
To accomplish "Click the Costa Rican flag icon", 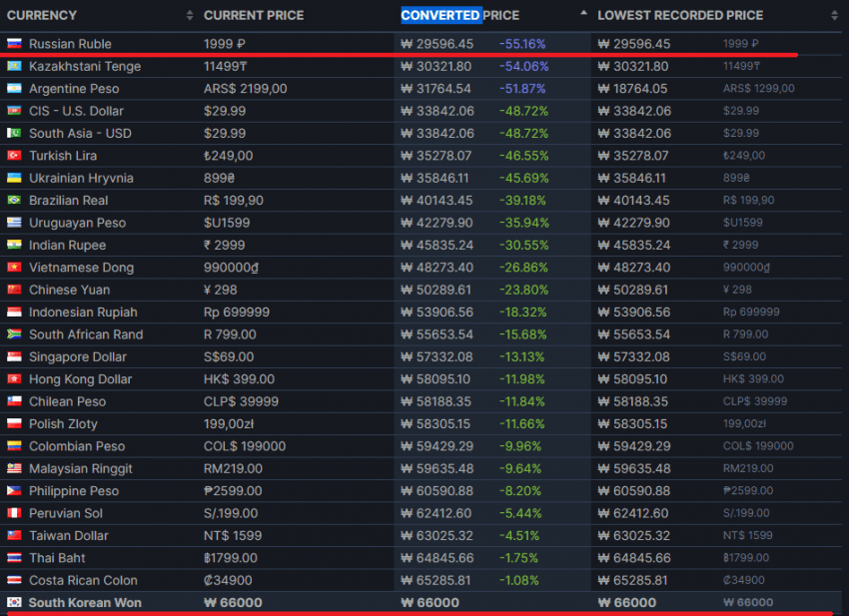I will (x=14, y=580).
